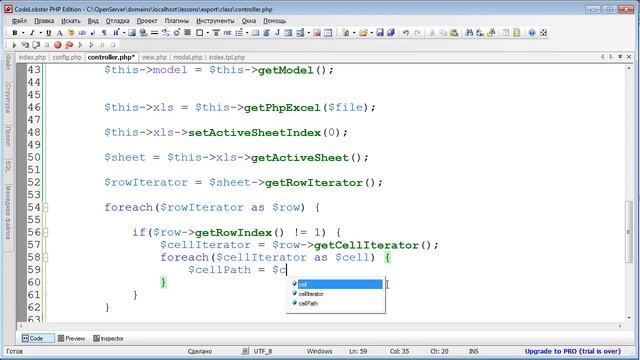This screenshot has height=360, width=640.
Task: Select 'cellPath' in autocomplete list
Action: point(337,303)
